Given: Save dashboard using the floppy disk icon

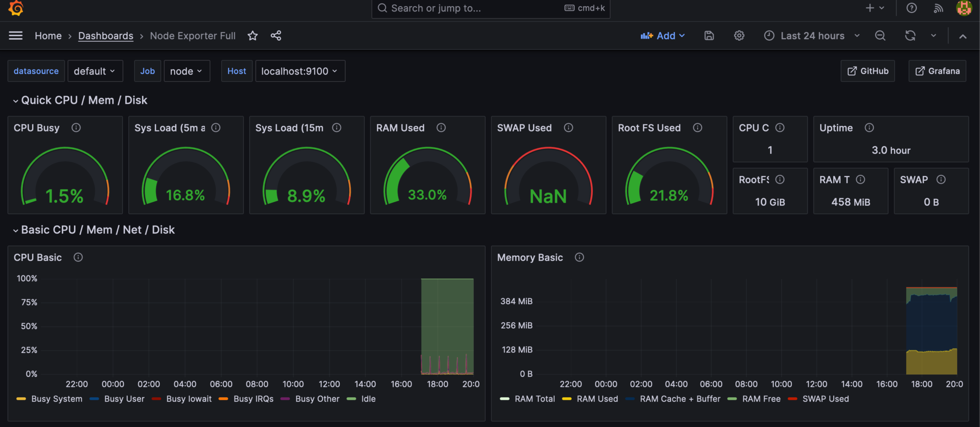Looking at the screenshot, I should tap(709, 36).
